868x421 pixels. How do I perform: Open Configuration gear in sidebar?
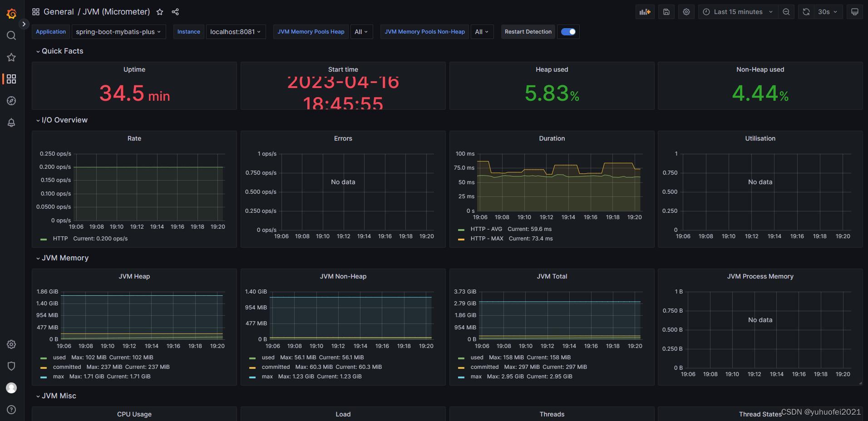click(11, 344)
